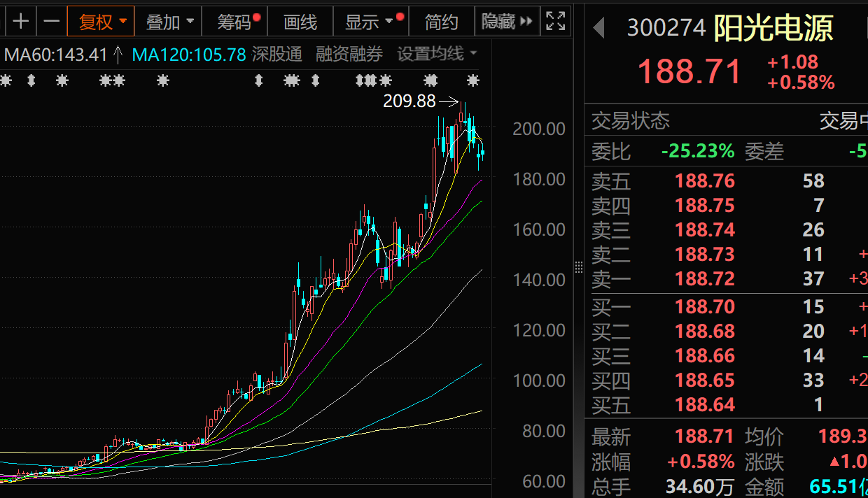Screen dimensions: 868x498
Task: Click the latest cyan candlestick near 188
Action: click(x=483, y=153)
